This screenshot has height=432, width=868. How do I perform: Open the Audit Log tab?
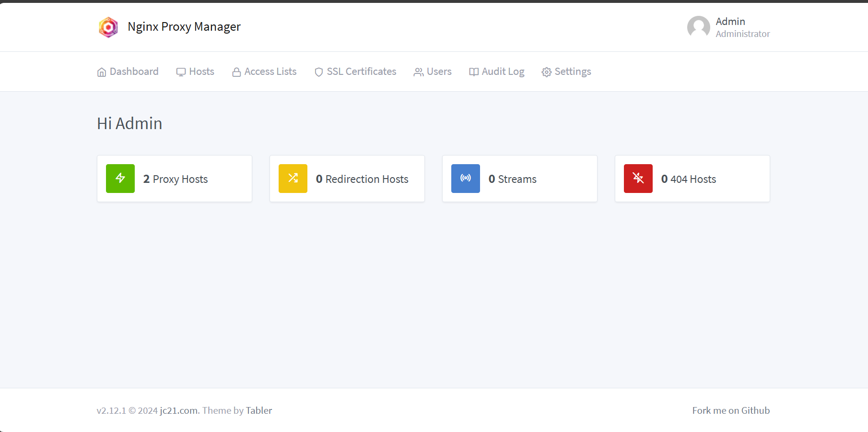[x=497, y=72]
